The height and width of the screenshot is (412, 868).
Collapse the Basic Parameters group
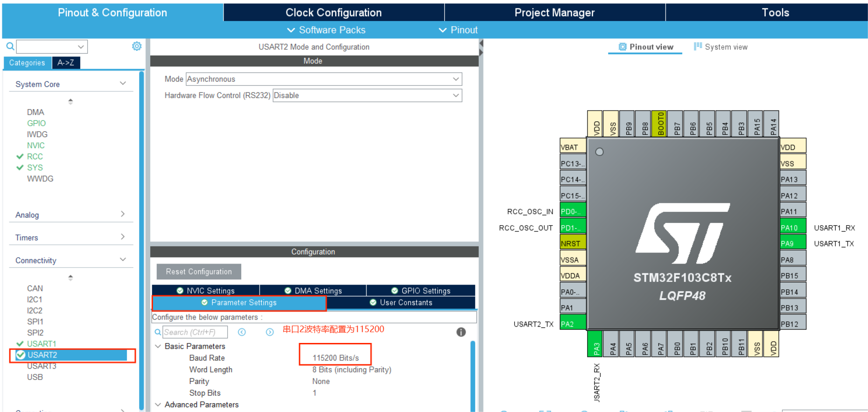pyautogui.click(x=158, y=346)
